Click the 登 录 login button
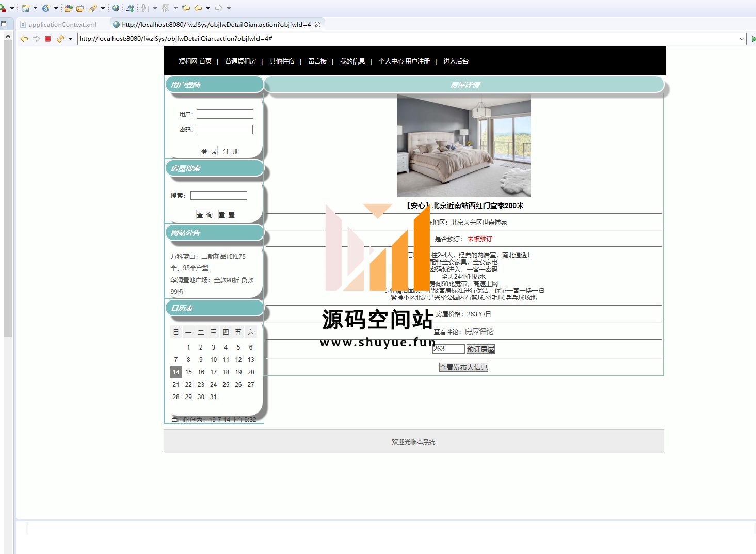 pos(209,151)
